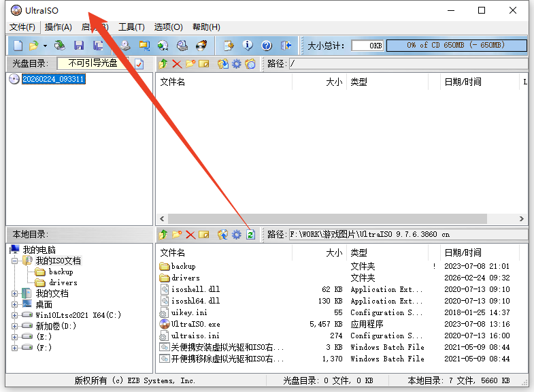Click gear settings icon in ISO pane toolbar
Viewport: 534px width, 392px height.
[237, 64]
